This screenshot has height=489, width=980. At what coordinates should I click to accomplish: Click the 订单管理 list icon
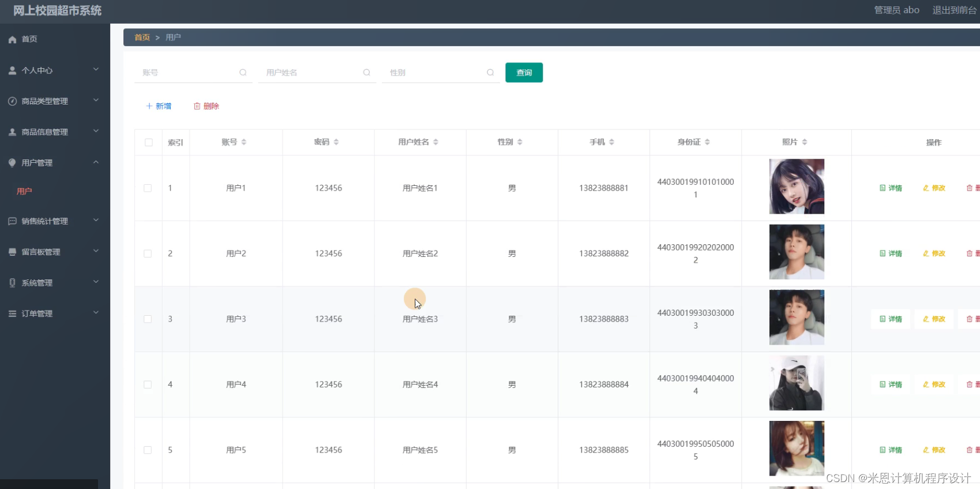[x=12, y=313]
